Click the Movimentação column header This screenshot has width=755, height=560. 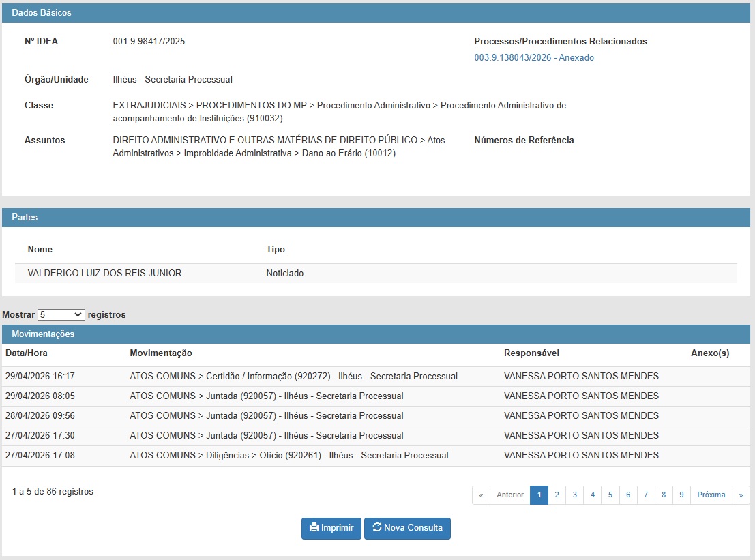click(x=161, y=353)
